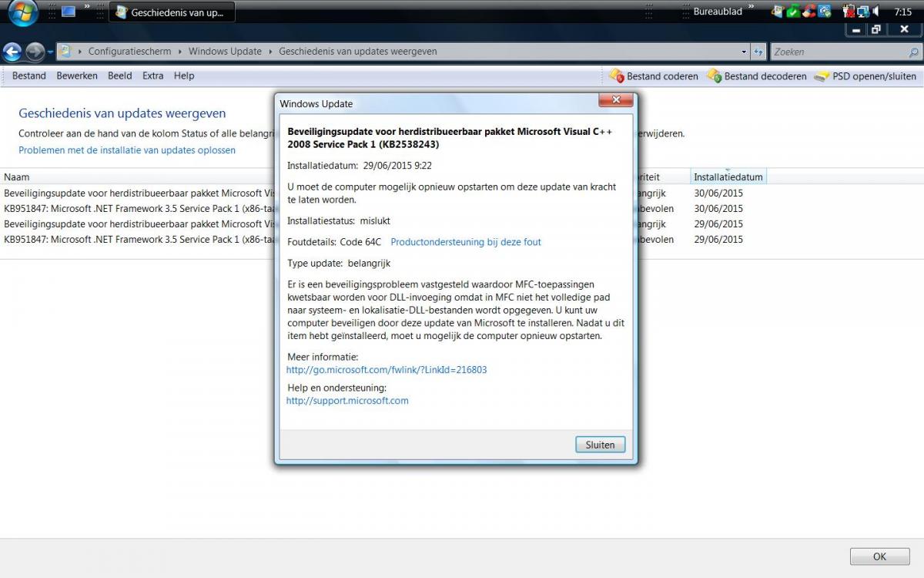Click the refresh address bar button

tap(758, 52)
